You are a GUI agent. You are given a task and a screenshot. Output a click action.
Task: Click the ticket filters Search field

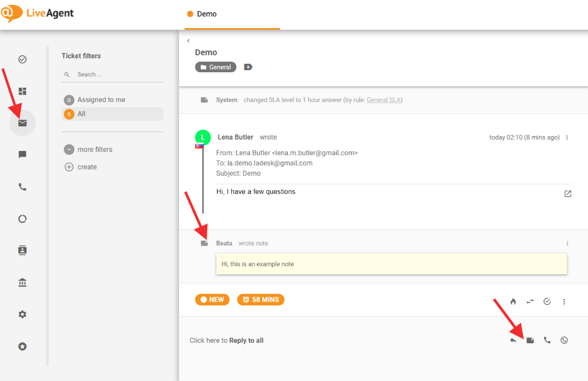[117, 74]
